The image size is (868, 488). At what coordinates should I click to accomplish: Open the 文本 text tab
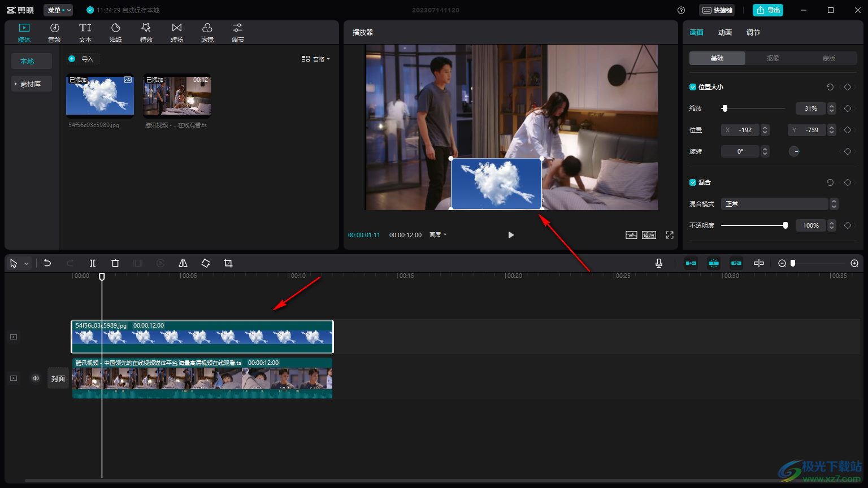[85, 33]
